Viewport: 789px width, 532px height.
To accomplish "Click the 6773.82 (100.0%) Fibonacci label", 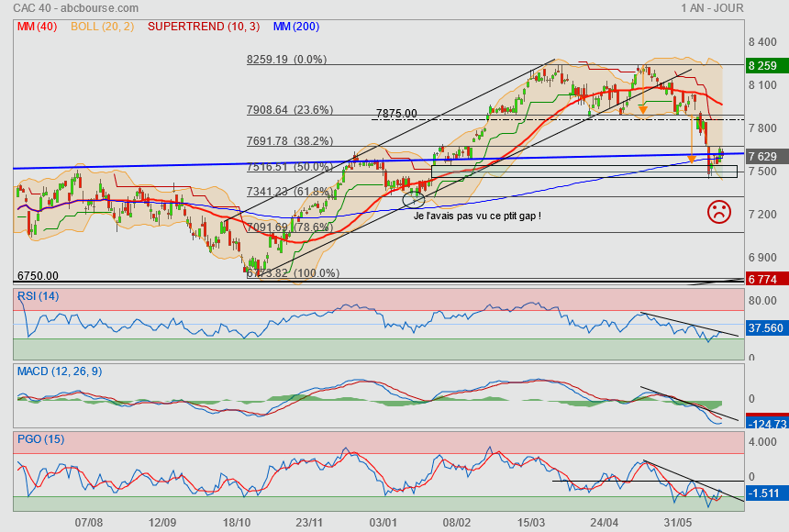I will (293, 273).
